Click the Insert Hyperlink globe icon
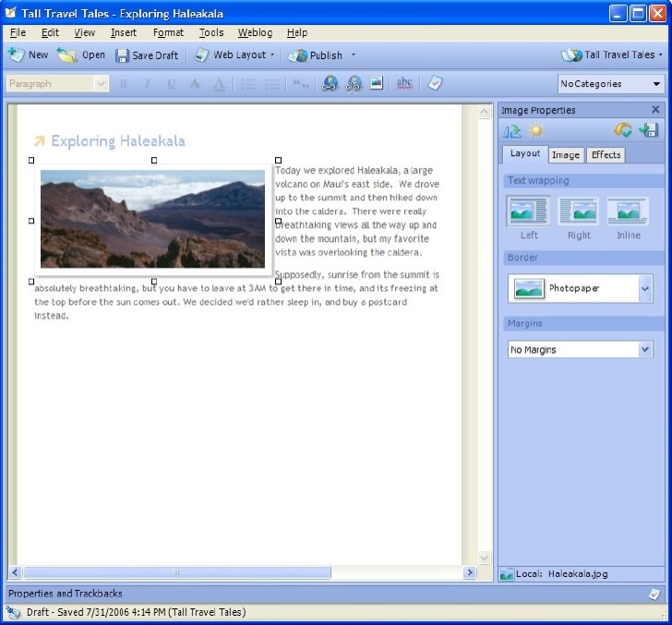Image resolution: width=672 pixels, height=625 pixels. [330, 83]
